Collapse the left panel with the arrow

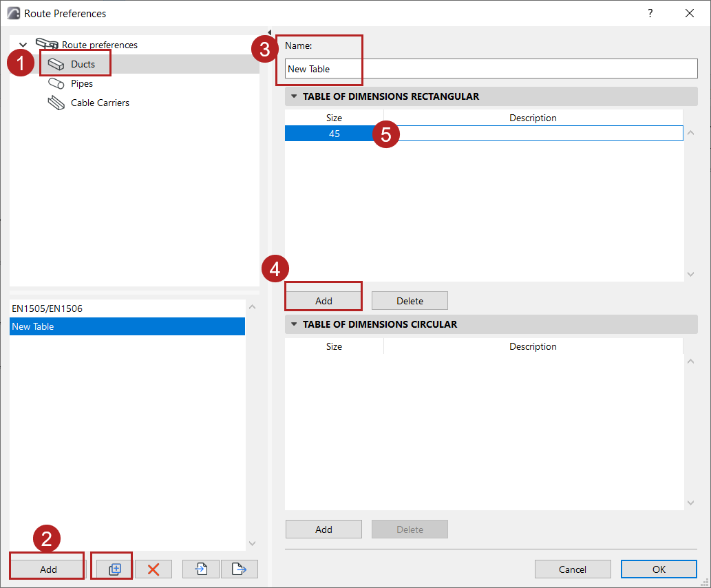pos(269,32)
